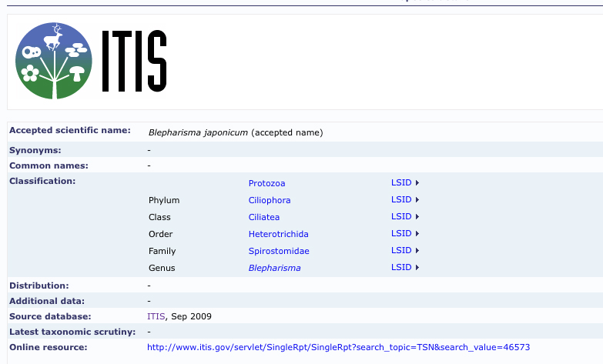Image resolution: width=603 pixels, height=364 pixels.
Task: Open the Ciliatea class link
Action: 264,217
